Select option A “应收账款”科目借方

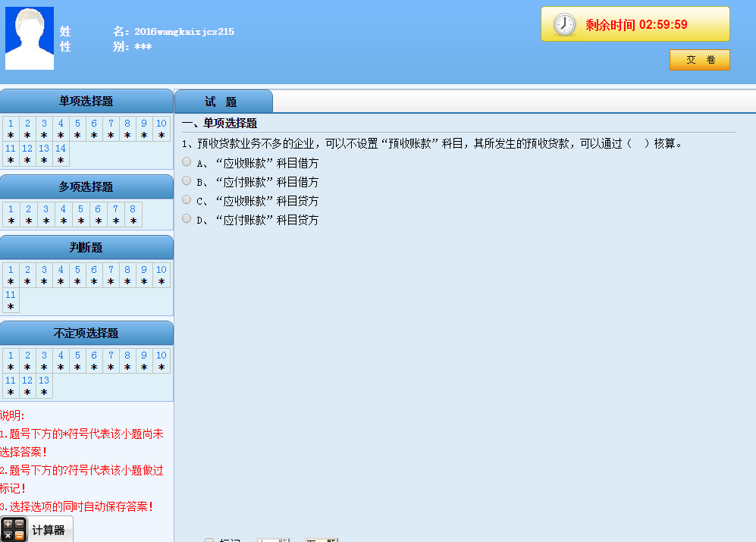coord(187,162)
